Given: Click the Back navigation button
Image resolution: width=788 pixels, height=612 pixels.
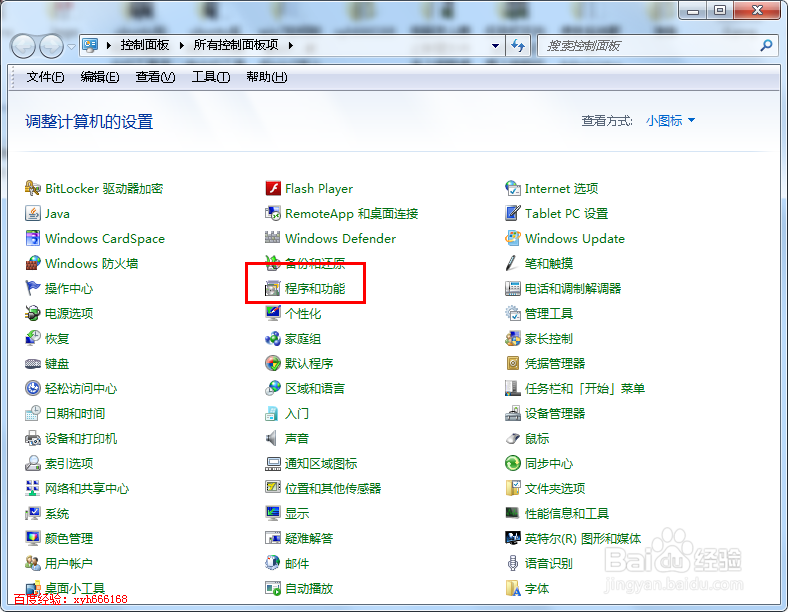Looking at the screenshot, I should pyautogui.click(x=23, y=47).
